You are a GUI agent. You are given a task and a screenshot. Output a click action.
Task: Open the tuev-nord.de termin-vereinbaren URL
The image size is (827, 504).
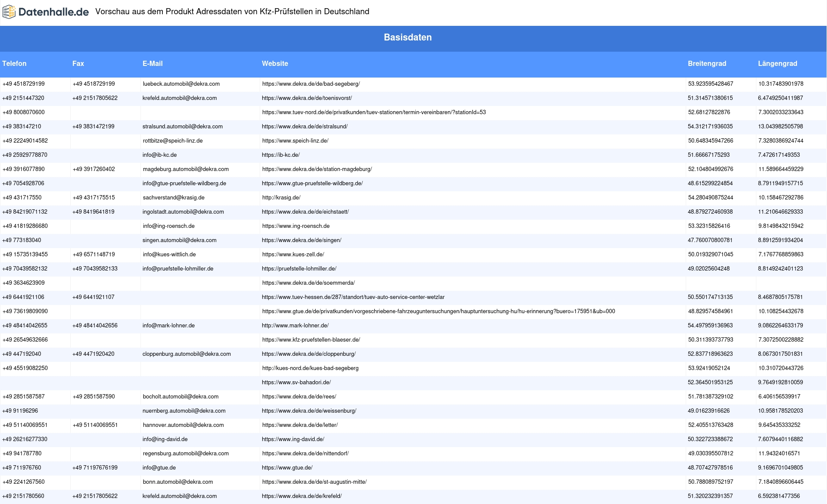(374, 112)
